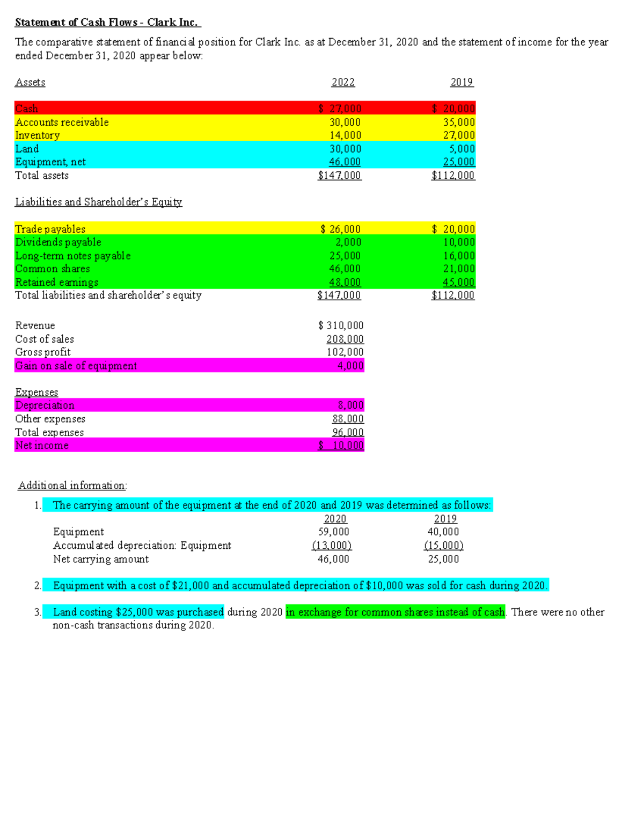Select the "Gross profit" label
The image size is (644, 834).
point(43,352)
